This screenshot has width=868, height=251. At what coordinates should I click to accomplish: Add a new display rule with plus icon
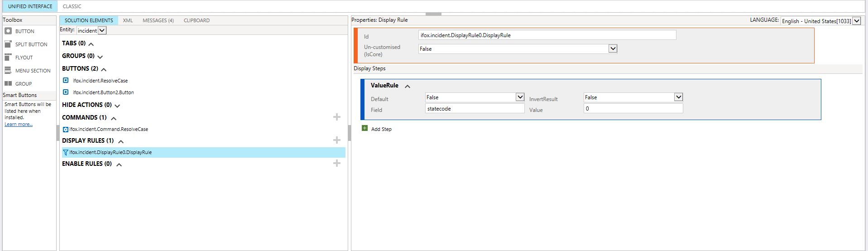337,140
